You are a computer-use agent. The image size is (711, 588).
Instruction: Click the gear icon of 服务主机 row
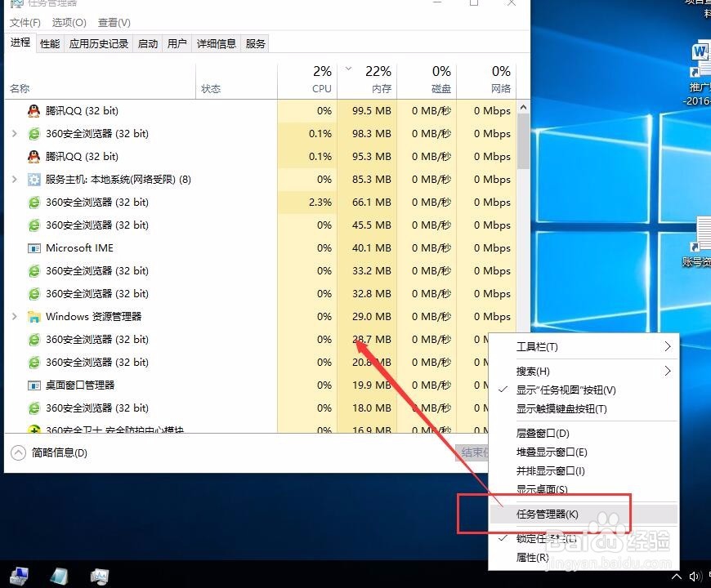pyautogui.click(x=34, y=180)
